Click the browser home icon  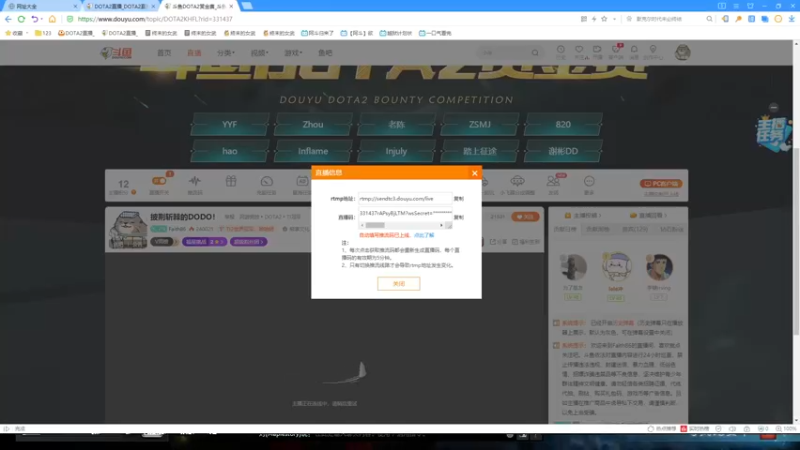coord(52,19)
